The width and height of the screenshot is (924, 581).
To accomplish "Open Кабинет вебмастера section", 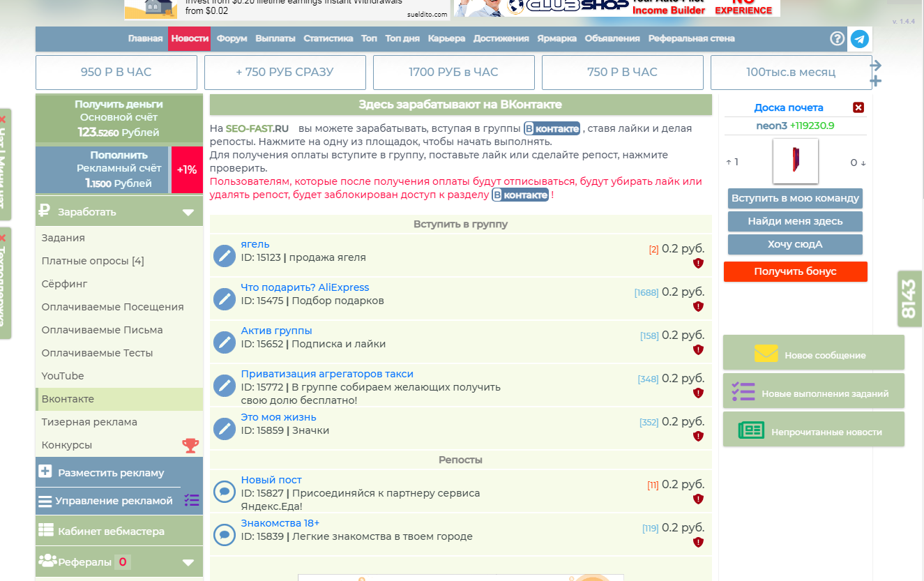I will [x=119, y=531].
